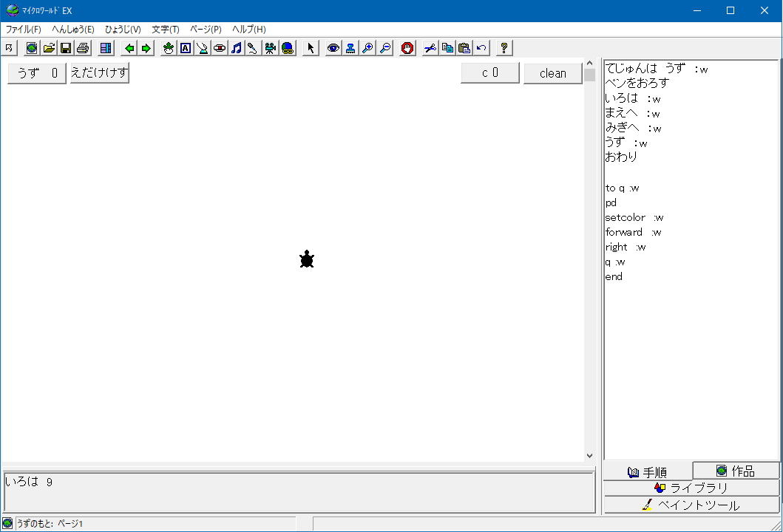Open the ライブラリ tab

pyautogui.click(x=691, y=488)
